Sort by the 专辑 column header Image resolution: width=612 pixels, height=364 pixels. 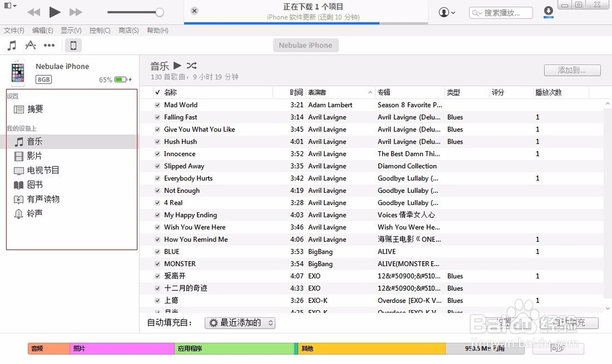(384, 92)
